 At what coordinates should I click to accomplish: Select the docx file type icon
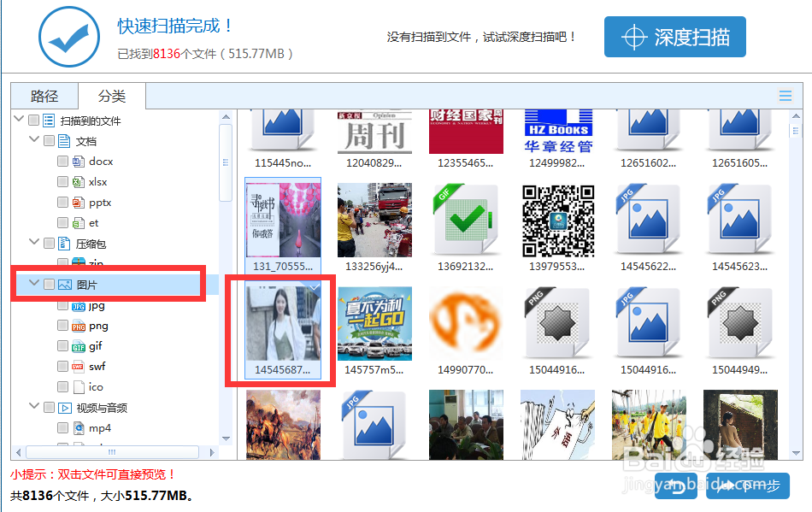(x=78, y=162)
